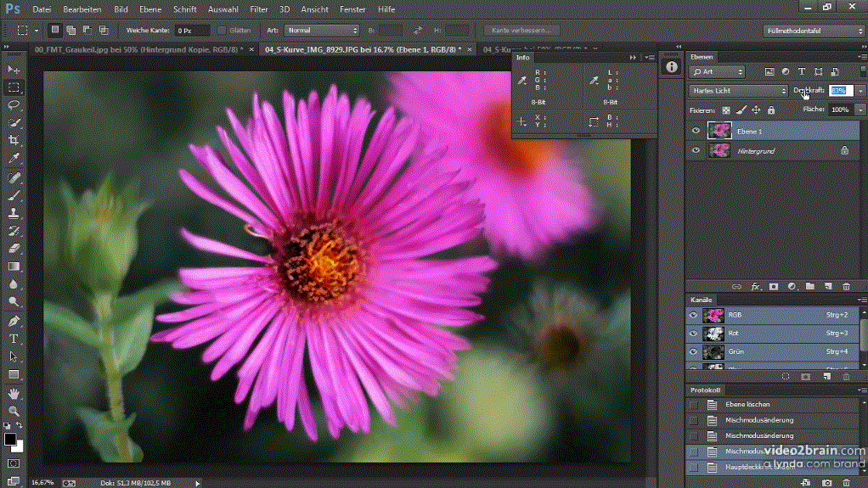This screenshot has height=488, width=868.
Task: Toggle lock transparent pixels
Action: point(725,110)
